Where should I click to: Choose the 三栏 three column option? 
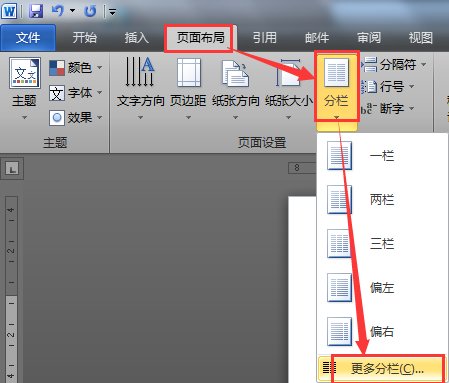point(382,243)
